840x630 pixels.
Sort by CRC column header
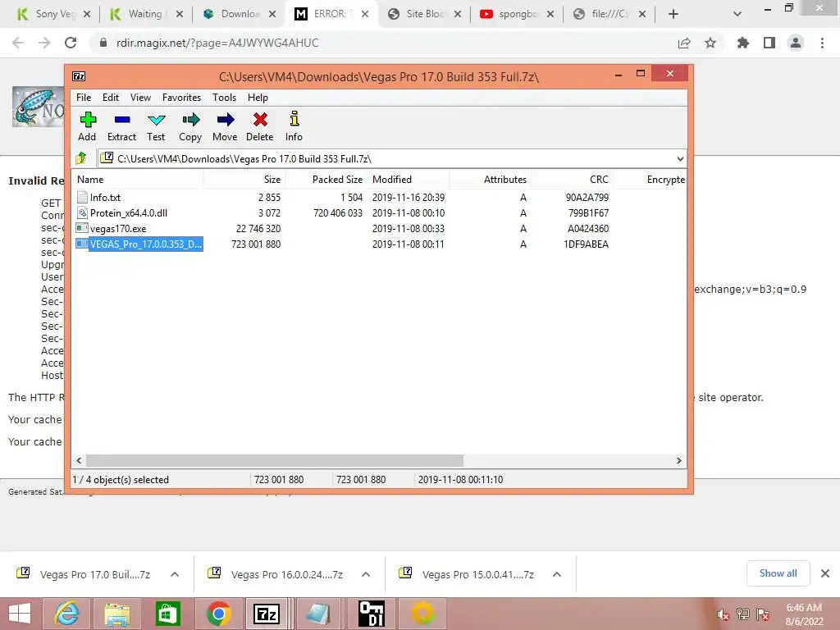pyautogui.click(x=572, y=180)
